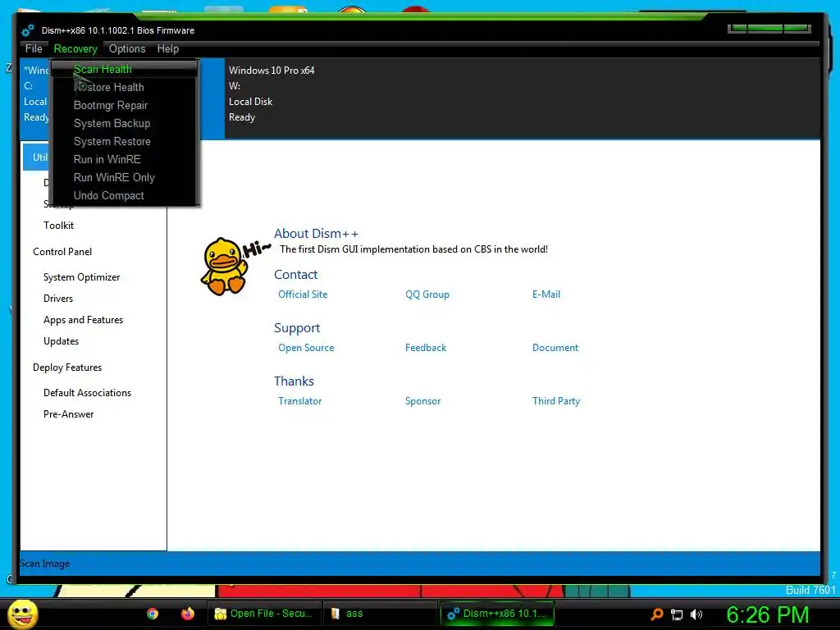Click the Feedback link
840x630 pixels.
(x=426, y=348)
